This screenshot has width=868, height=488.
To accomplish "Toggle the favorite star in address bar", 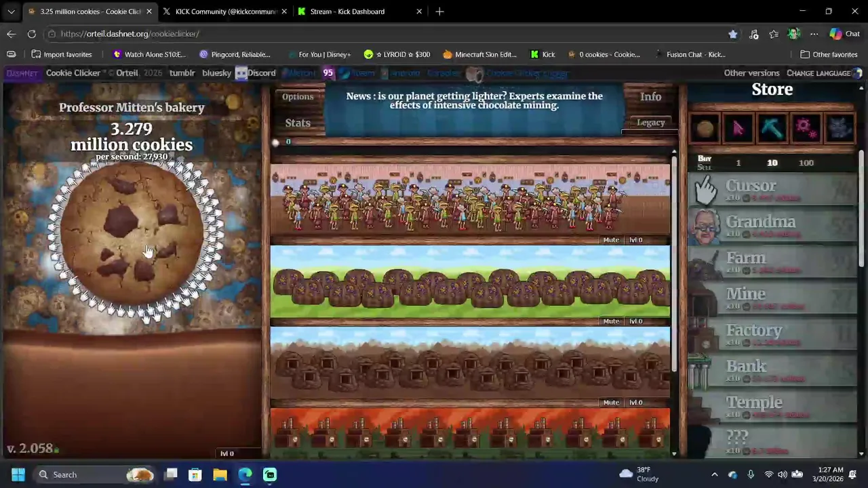I will coord(733,34).
